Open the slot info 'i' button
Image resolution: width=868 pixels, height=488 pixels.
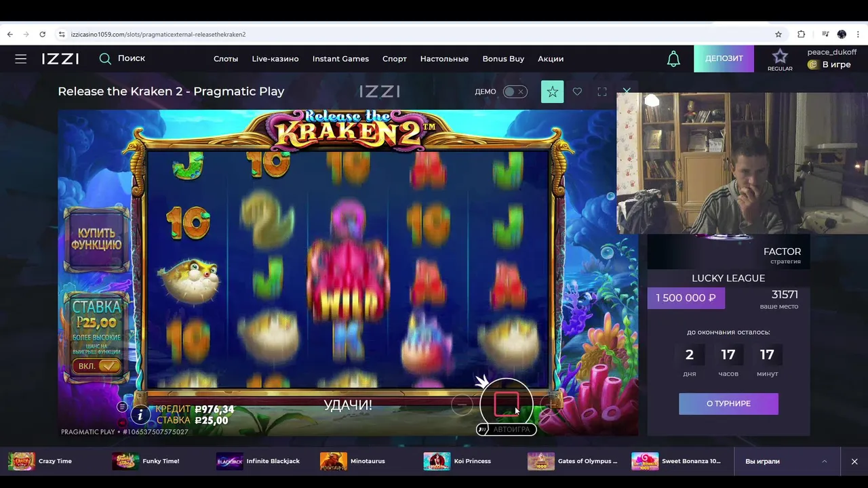140,414
